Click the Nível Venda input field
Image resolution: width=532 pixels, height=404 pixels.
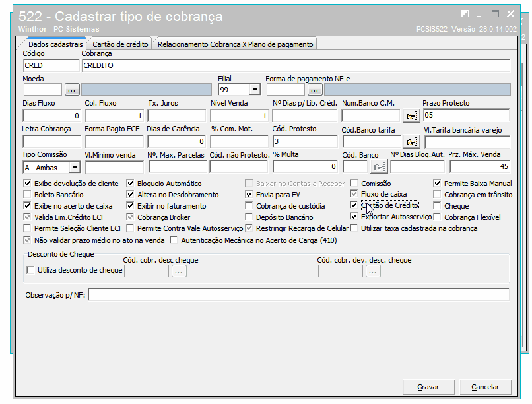239,116
